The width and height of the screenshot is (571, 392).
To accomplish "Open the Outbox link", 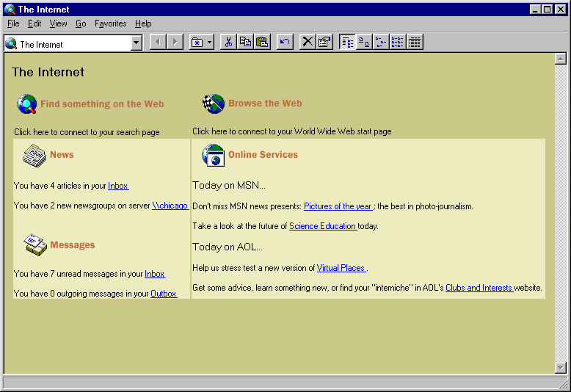I will [x=164, y=294].
